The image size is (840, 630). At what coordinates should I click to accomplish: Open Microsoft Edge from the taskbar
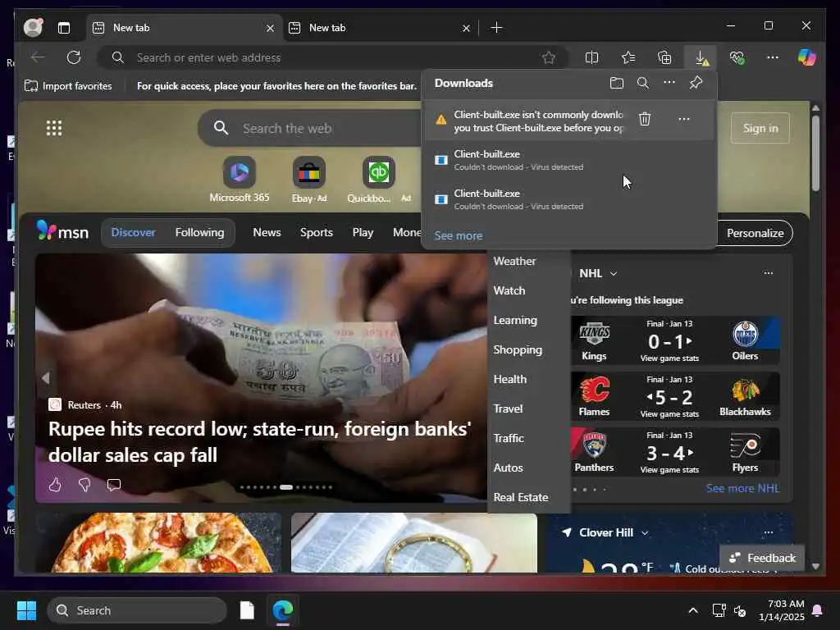[x=283, y=610]
